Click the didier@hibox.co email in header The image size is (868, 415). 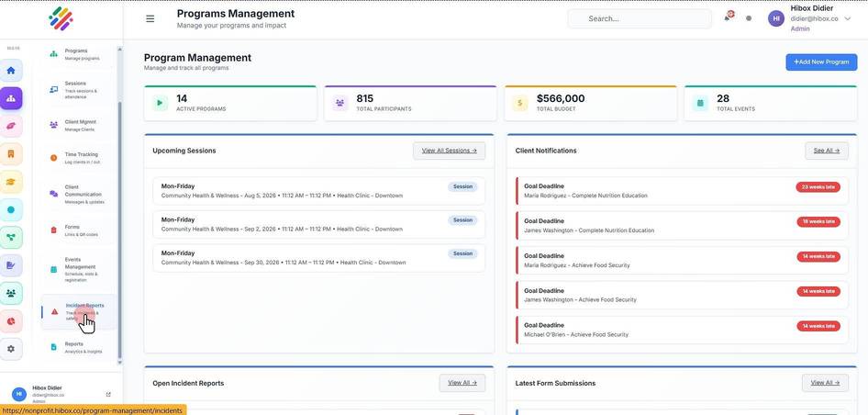[814, 19]
